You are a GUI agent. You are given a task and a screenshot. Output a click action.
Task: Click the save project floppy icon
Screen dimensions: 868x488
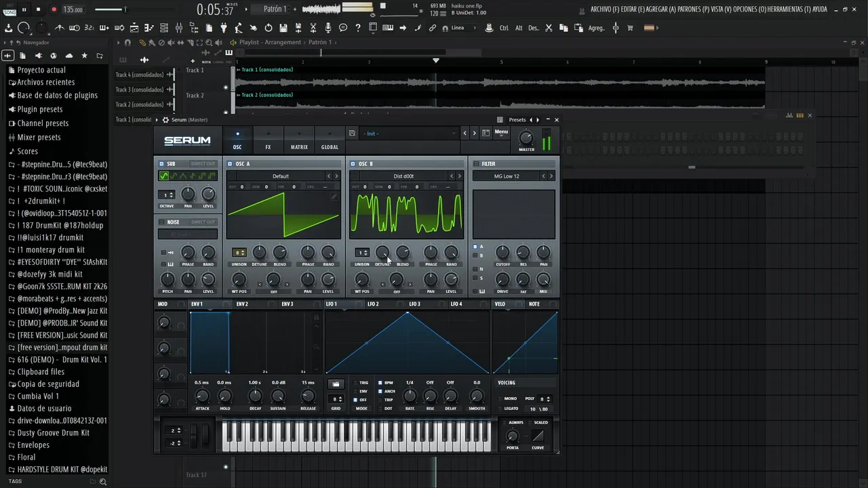pos(283,28)
